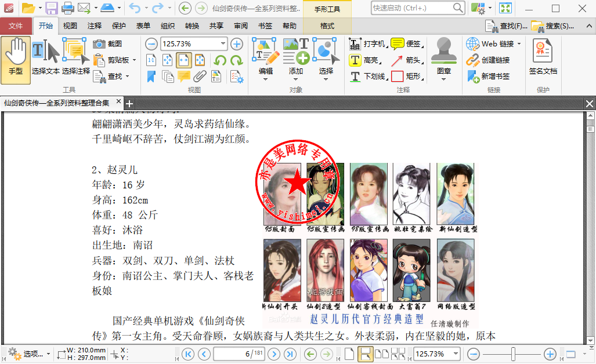The width and height of the screenshot is (596, 364).
Task: Expand the zoom level combo box in the ribbon
Action: pyautogui.click(x=223, y=44)
